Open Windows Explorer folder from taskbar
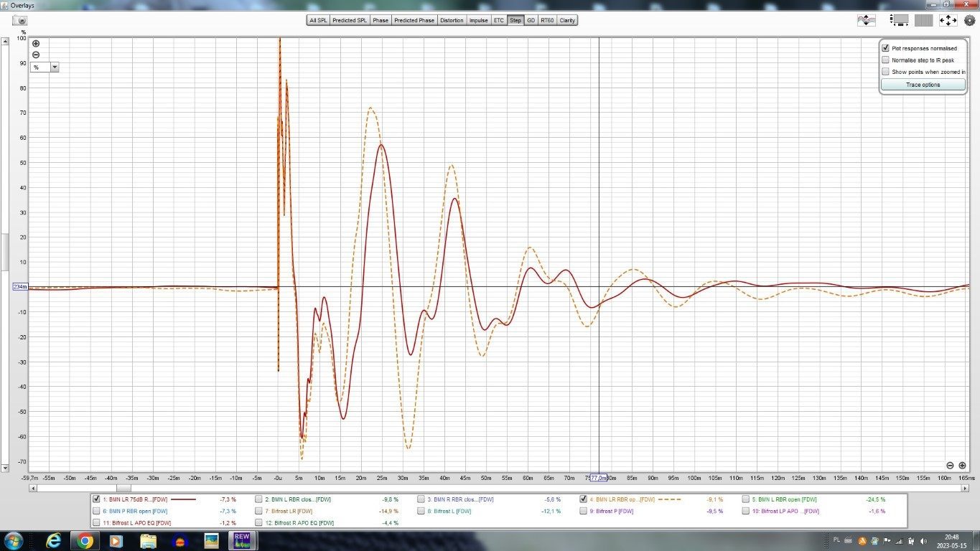This screenshot has width=980, height=551. tap(148, 540)
